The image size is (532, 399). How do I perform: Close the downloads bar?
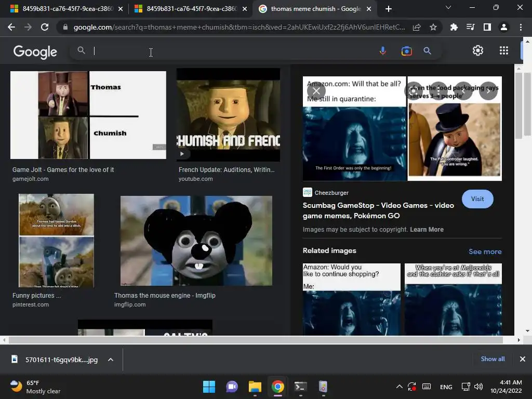[x=523, y=359]
